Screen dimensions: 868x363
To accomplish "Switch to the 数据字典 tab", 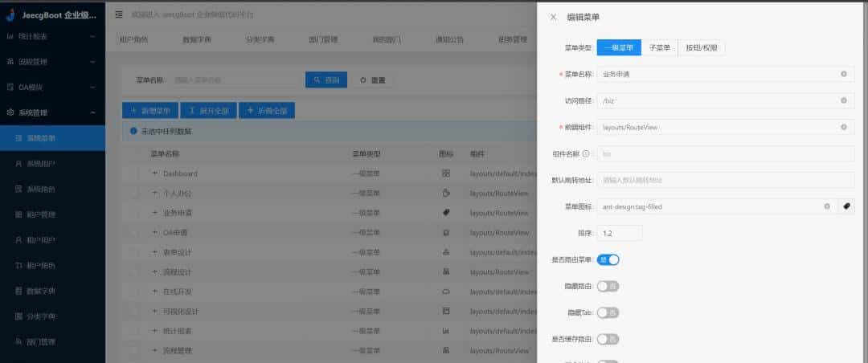I will [197, 40].
